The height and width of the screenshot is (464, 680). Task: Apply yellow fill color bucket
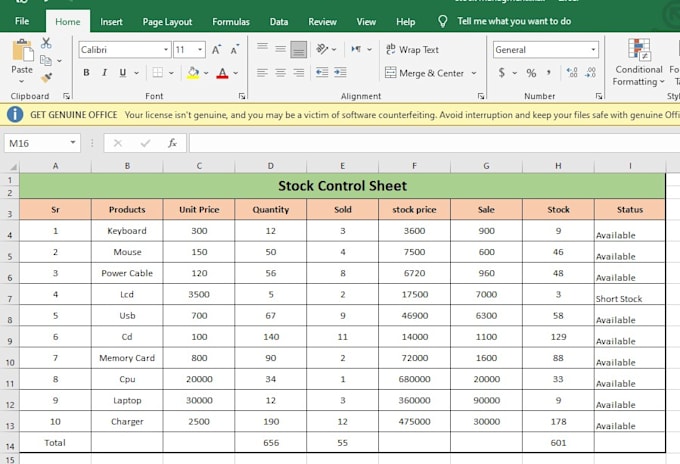[193, 72]
